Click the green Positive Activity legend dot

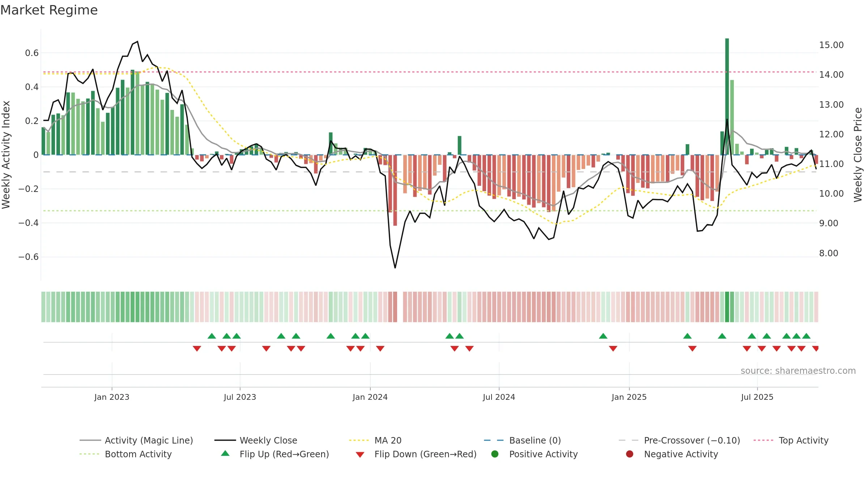click(495, 454)
